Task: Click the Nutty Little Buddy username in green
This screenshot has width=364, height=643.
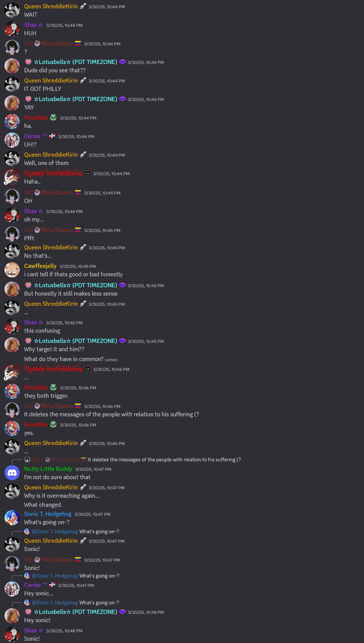Action: coord(48,469)
